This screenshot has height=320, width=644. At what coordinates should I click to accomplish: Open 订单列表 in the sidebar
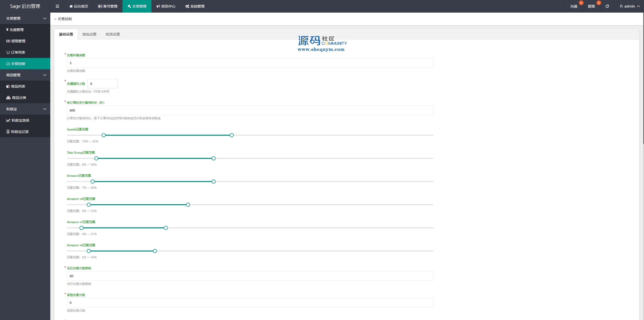18,52
